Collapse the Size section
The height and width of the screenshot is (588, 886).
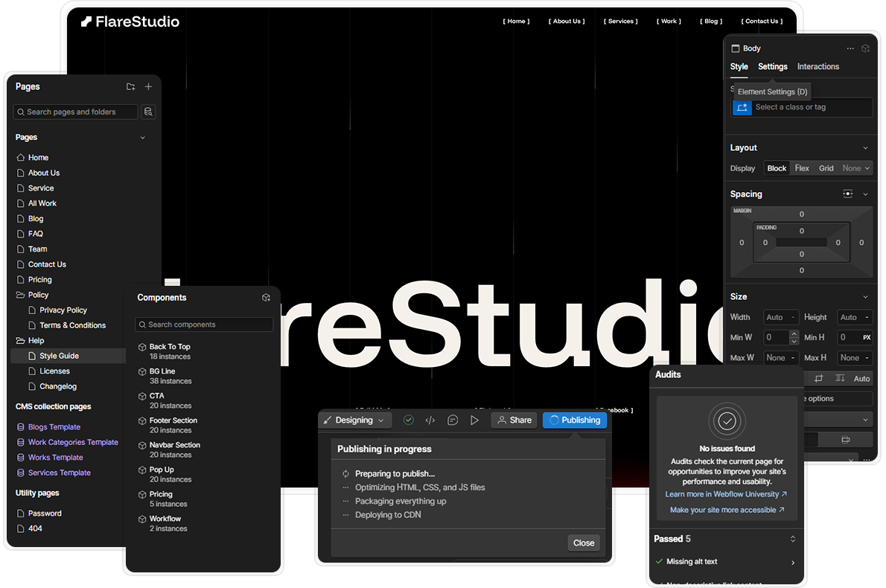coord(865,297)
